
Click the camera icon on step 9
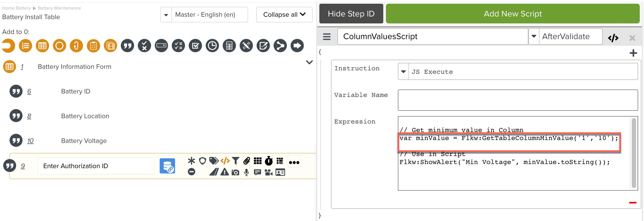click(235, 172)
